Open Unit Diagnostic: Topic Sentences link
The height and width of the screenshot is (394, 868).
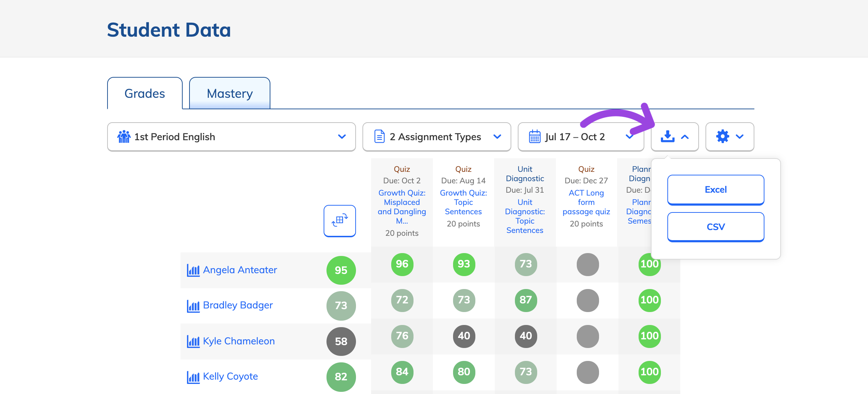[x=525, y=216]
